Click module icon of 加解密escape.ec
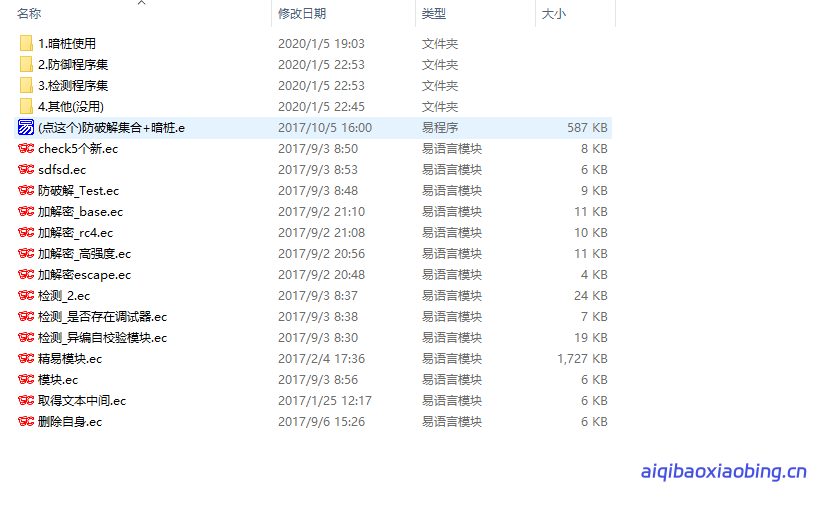This screenshot has height=526, width=837. [26, 274]
